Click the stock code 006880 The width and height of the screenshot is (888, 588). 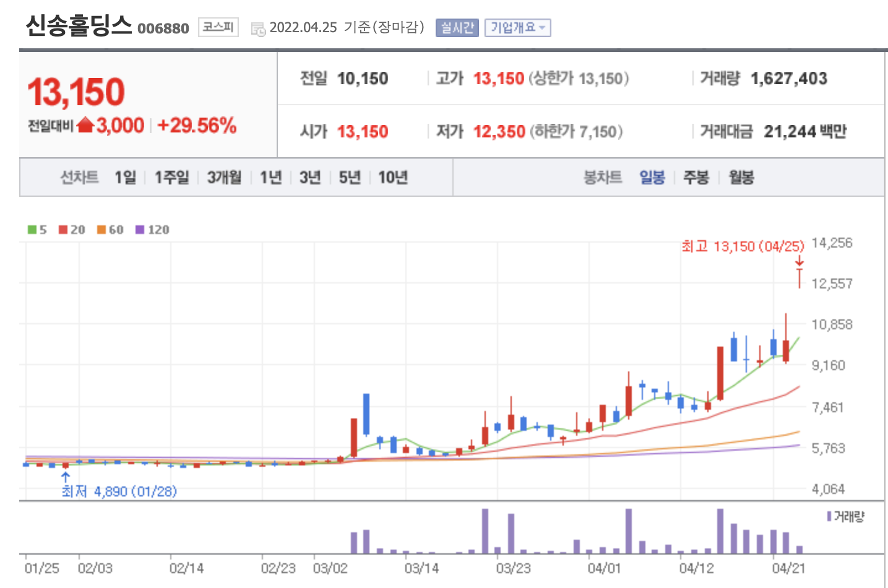[163, 28]
